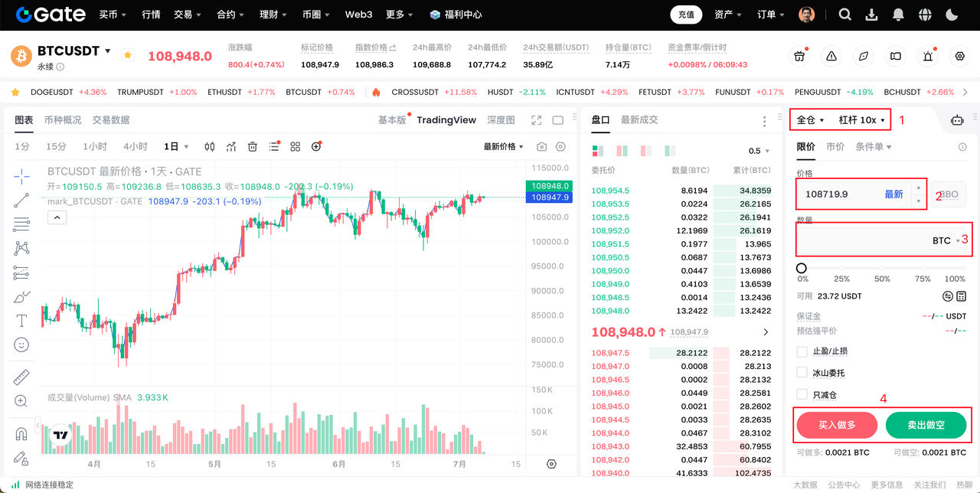Expand the 全仓 margin mode dropdown
This screenshot has width=980, height=493.
tap(810, 120)
